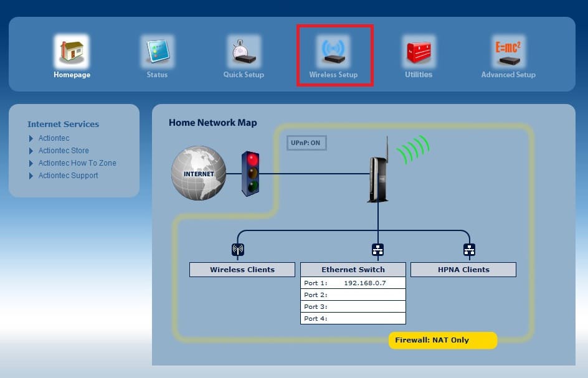Expand the arrow beside Actiontec Store
Screen dimensions: 588x378
[x=31, y=151]
